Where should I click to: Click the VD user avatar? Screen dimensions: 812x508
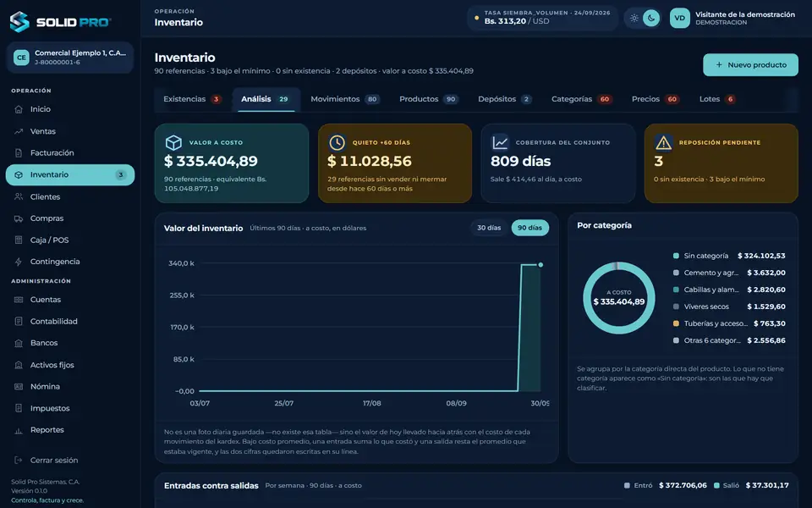[679, 18]
